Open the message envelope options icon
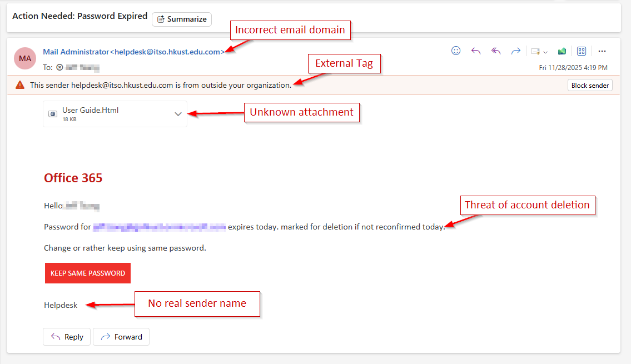Viewport: 631px width, 364px height. (535, 51)
